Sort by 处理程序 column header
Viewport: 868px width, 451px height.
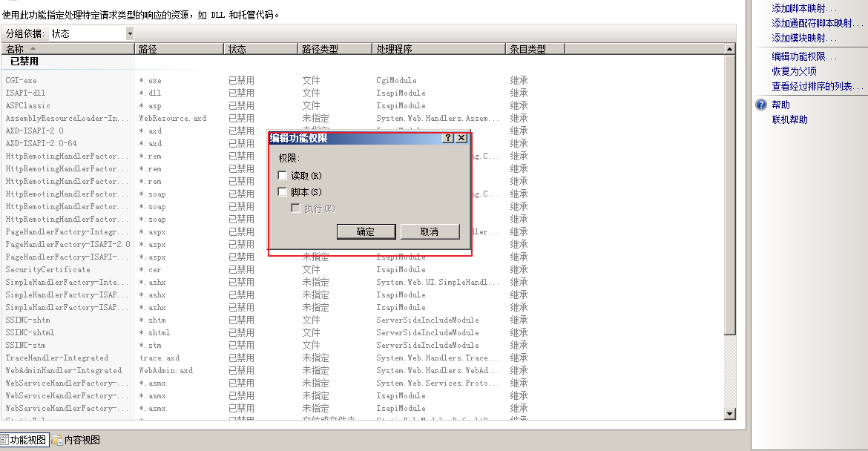[x=438, y=49]
